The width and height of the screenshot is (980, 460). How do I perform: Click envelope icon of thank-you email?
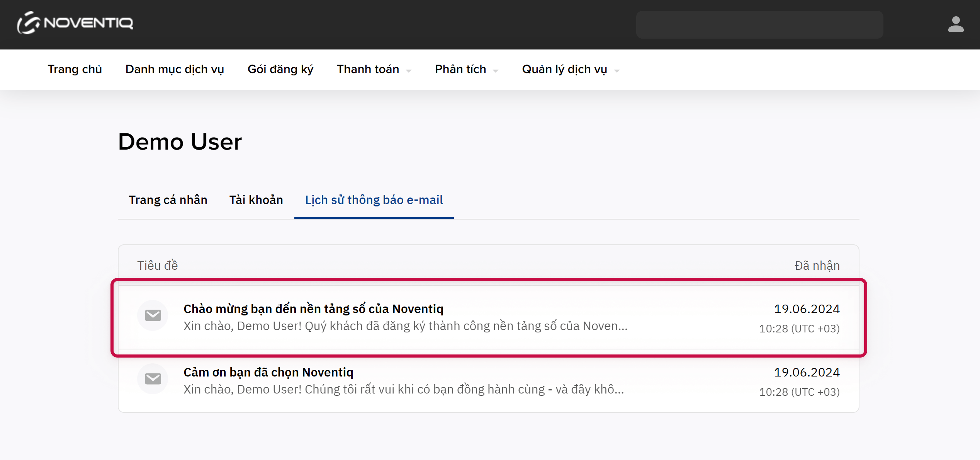tap(153, 379)
